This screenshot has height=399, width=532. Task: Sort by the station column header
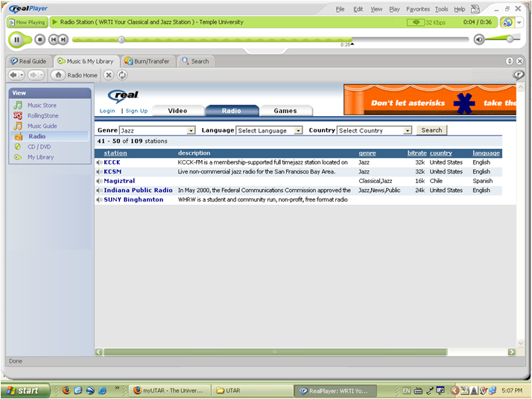(115, 153)
